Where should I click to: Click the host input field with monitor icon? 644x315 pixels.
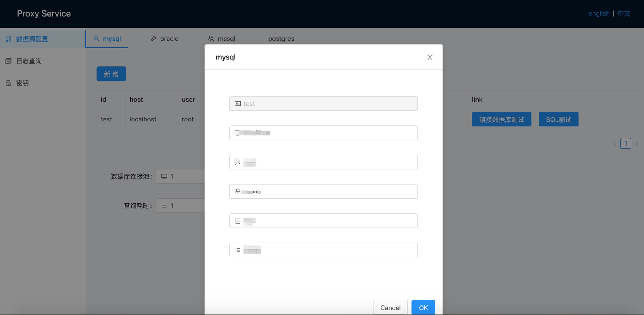pyautogui.click(x=324, y=133)
